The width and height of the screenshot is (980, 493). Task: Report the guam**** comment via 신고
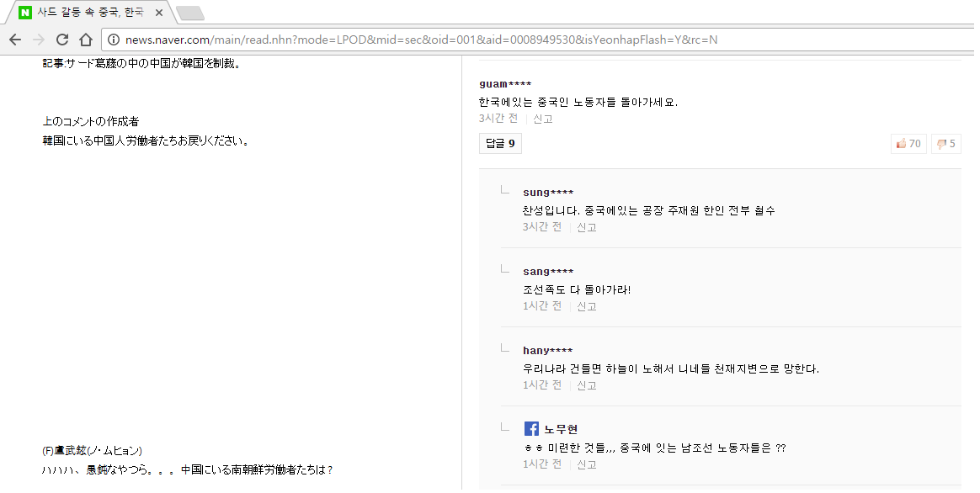coord(543,119)
